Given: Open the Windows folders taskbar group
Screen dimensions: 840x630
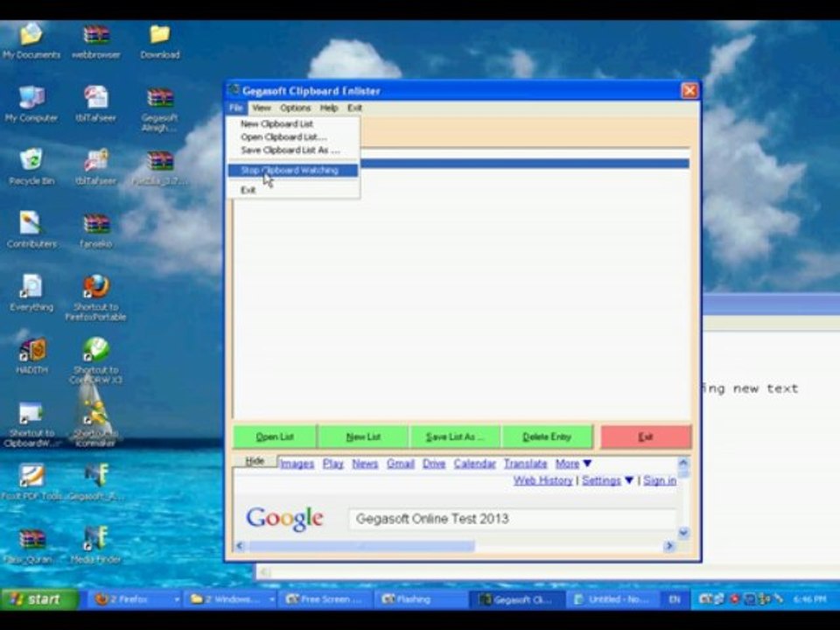Looking at the screenshot, I should (x=231, y=598).
